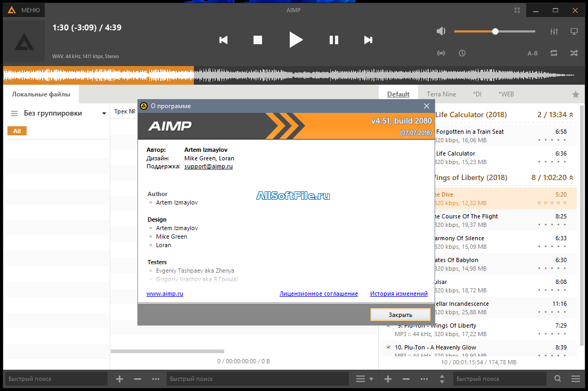
Task: Adjust the volume slider handle
Action: click(495, 31)
